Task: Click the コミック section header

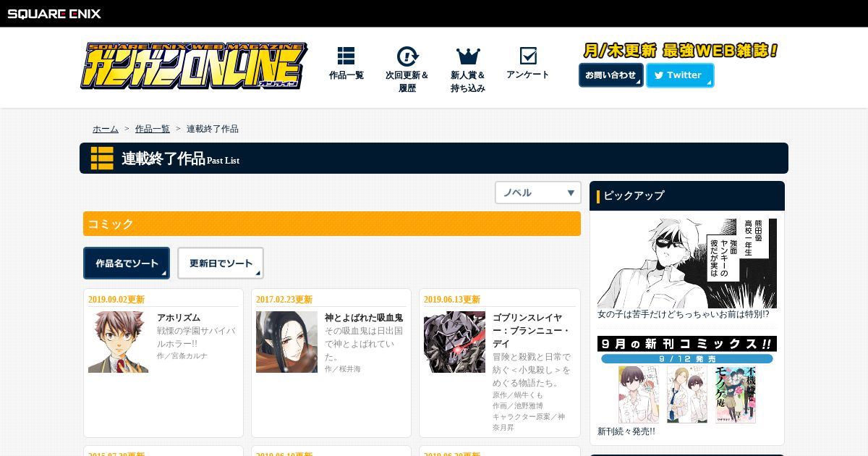Action: pyautogui.click(x=332, y=224)
